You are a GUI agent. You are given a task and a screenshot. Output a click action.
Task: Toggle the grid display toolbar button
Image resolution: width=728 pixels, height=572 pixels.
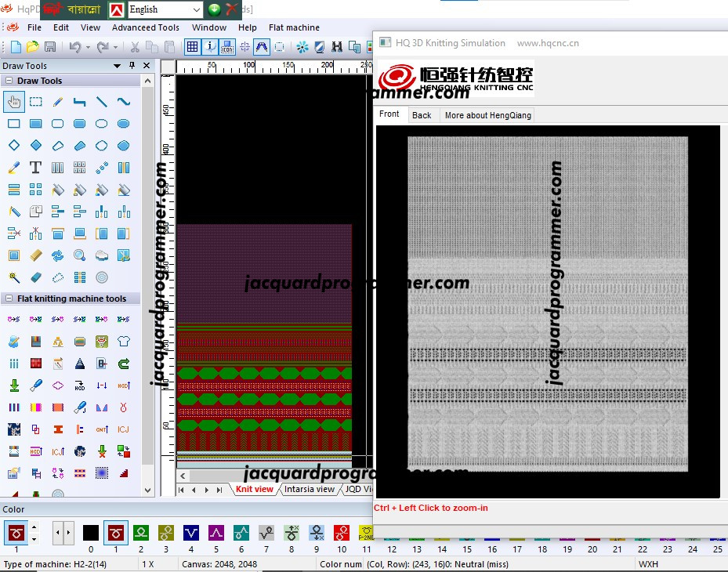click(x=192, y=46)
